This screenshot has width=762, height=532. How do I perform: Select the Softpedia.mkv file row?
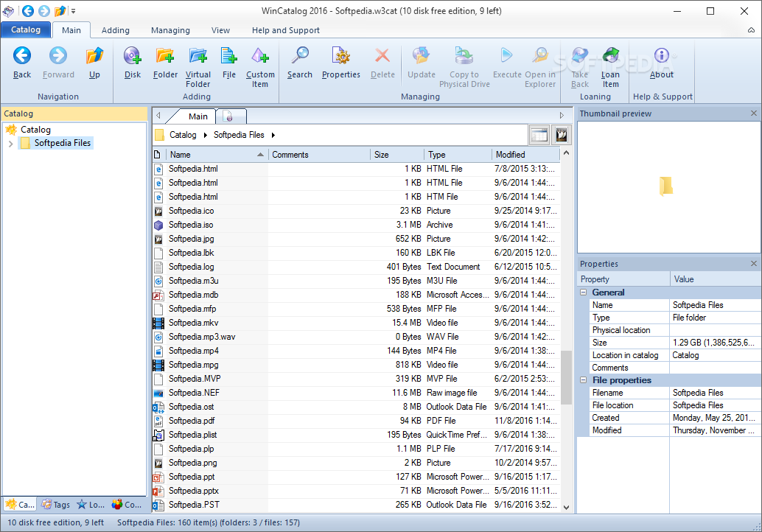[356, 323]
